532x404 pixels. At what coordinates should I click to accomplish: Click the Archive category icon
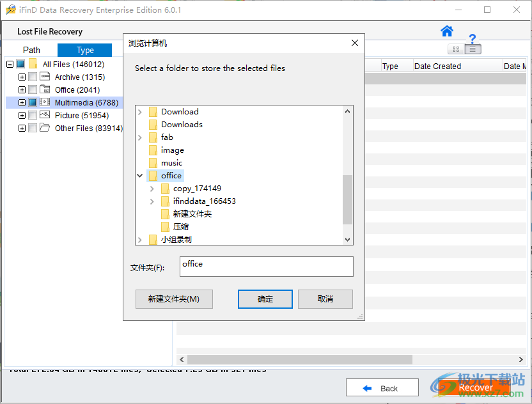click(x=45, y=77)
